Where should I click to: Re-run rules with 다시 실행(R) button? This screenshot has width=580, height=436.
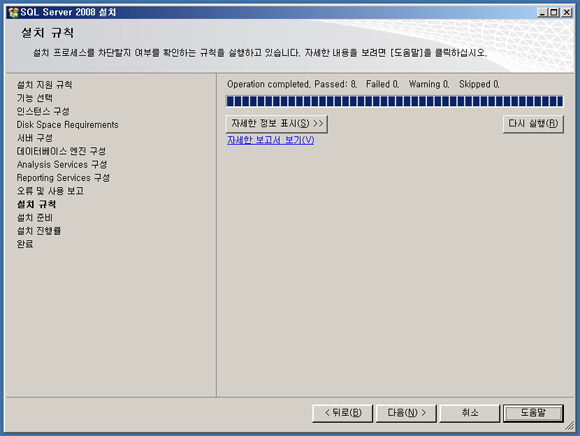click(x=533, y=124)
